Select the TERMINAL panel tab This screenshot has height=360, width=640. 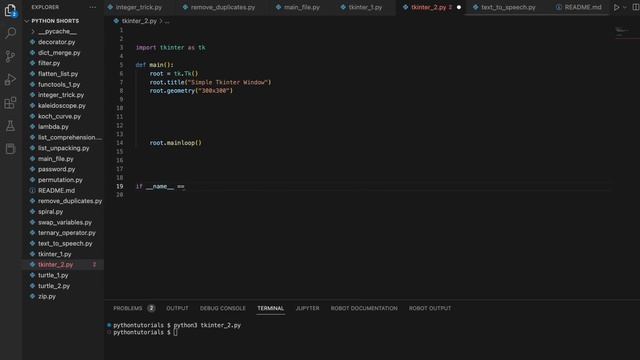(271, 308)
